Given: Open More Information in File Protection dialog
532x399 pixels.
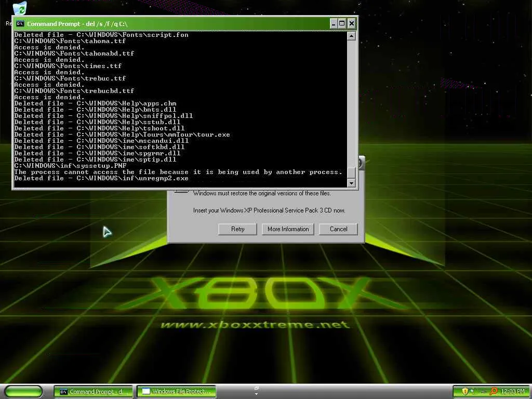Looking at the screenshot, I should point(288,229).
